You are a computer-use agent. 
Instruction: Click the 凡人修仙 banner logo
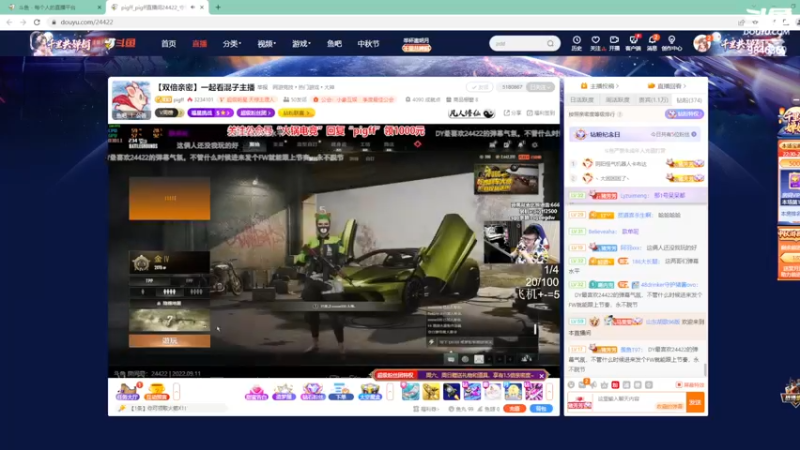click(471, 113)
